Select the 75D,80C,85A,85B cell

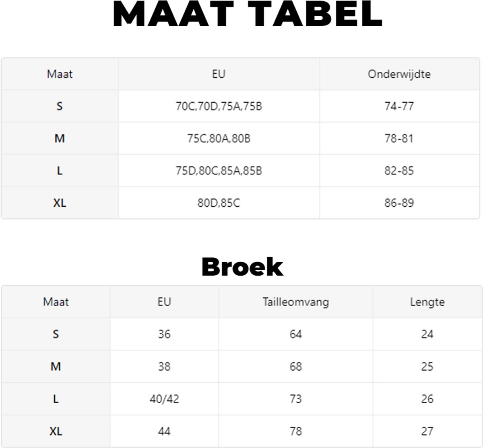(x=219, y=171)
